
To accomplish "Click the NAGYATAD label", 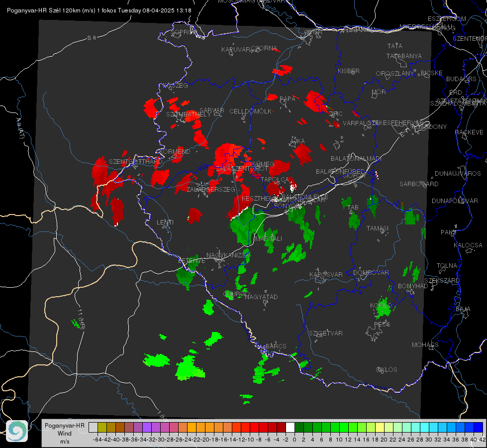I will point(261,297).
